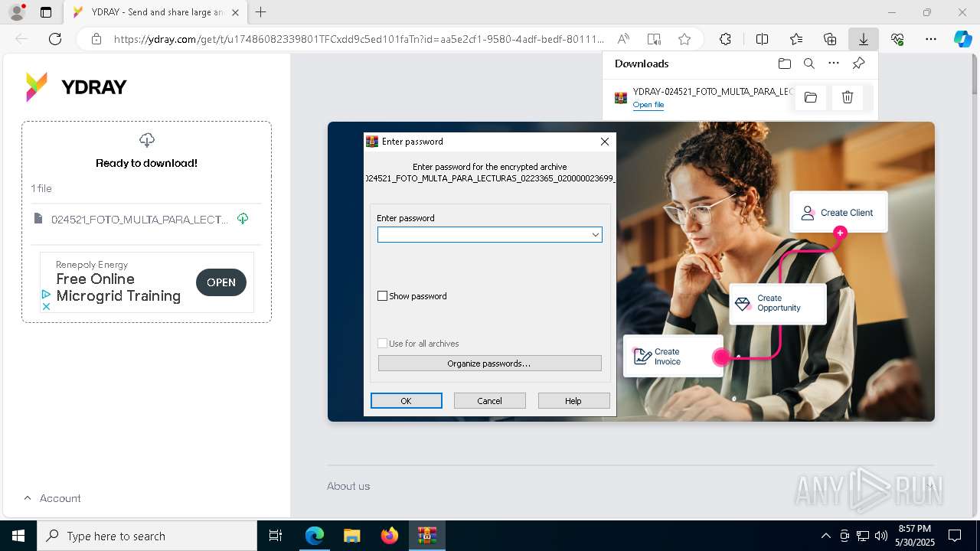The height and width of the screenshot is (551, 980).
Task: Open browser Extensions icon
Action: [725, 39]
